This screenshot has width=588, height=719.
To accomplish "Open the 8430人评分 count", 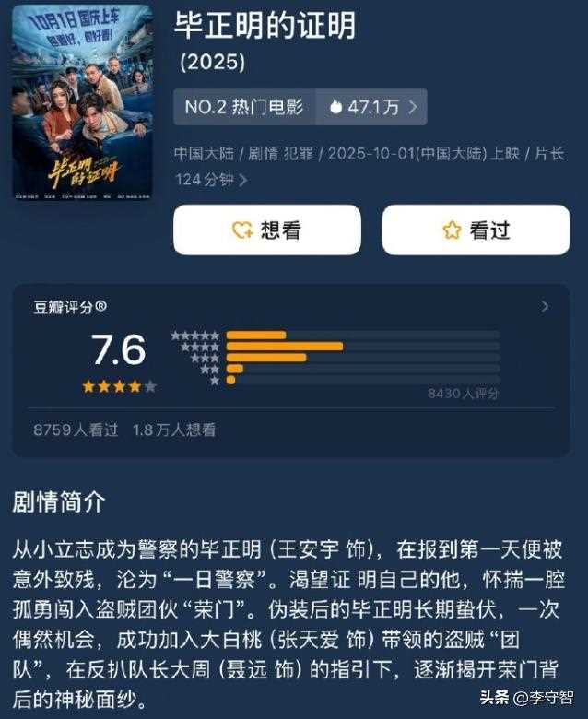I will point(463,393).
